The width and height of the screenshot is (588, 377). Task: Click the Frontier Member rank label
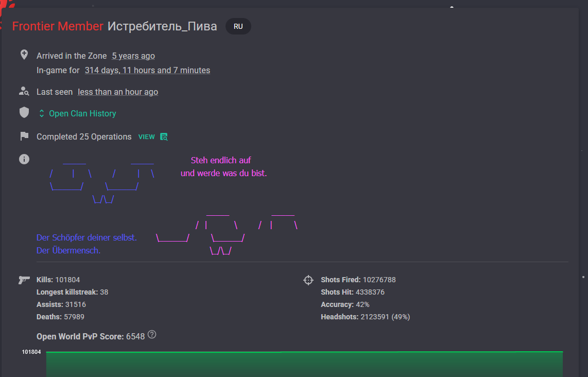pyautogui.click(x=58, y=26)
